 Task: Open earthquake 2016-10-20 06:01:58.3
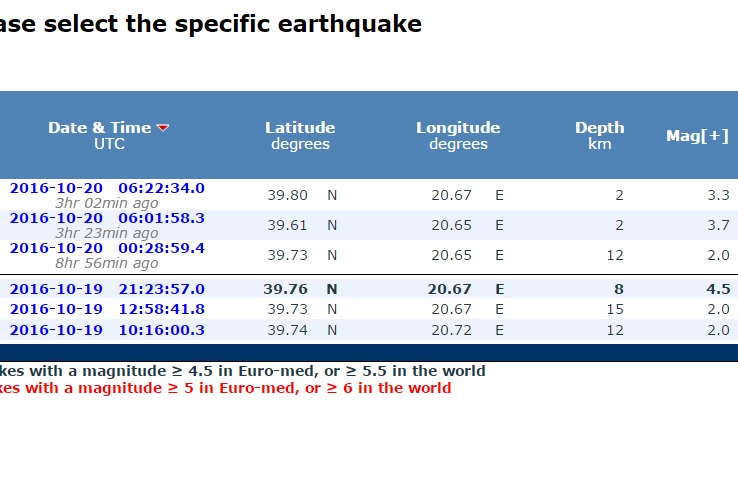107,218
